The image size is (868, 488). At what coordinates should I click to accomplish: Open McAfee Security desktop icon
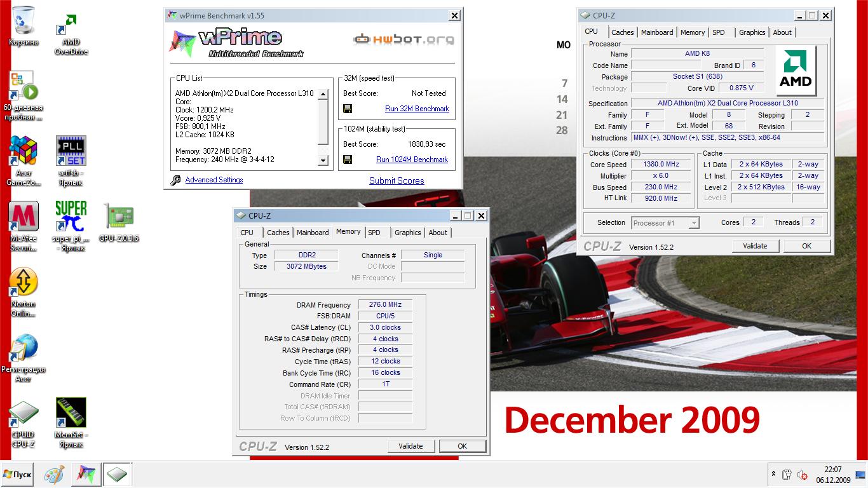click(24, 226)
